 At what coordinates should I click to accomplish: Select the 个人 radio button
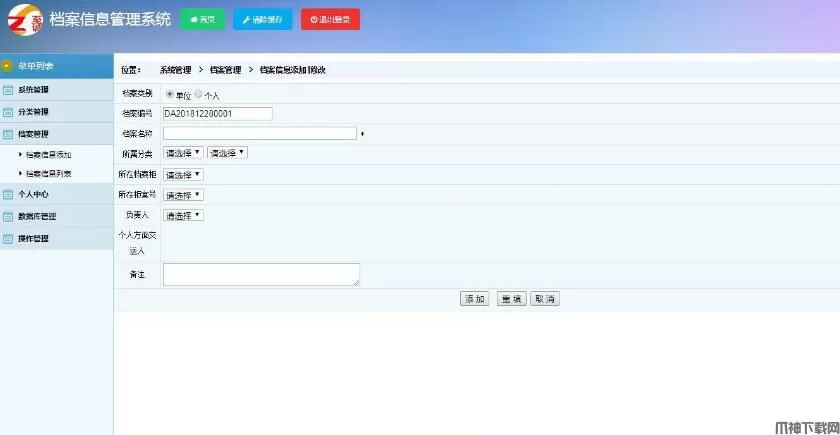click(198, 94)
